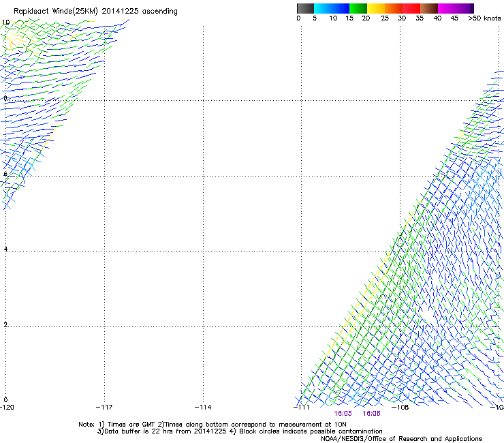Click the longitude label -120
Screen dimensions: 504x443
pos(7,408)
